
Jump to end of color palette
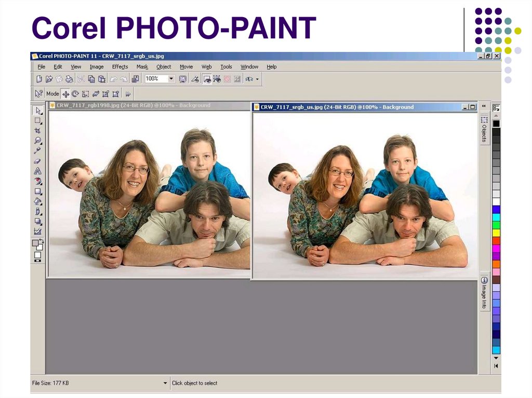pyautogui.click(x=496, y=366)
